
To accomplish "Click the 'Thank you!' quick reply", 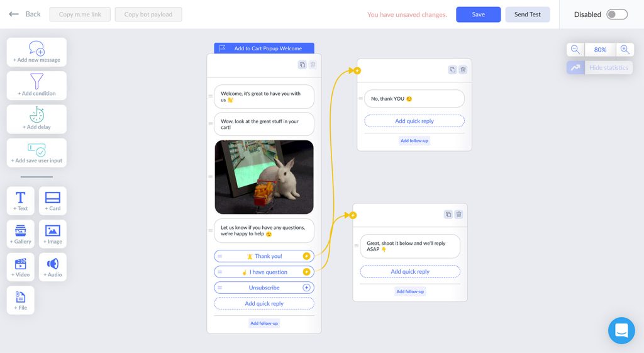I will 264,256.
